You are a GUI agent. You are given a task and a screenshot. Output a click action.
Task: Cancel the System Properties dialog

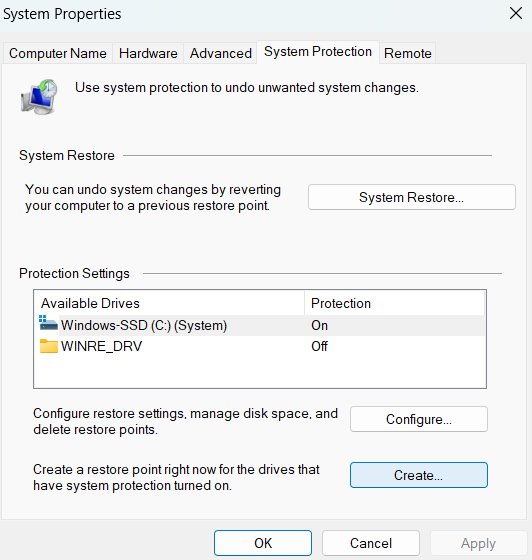pyautogui.click(x=371, y=543)
